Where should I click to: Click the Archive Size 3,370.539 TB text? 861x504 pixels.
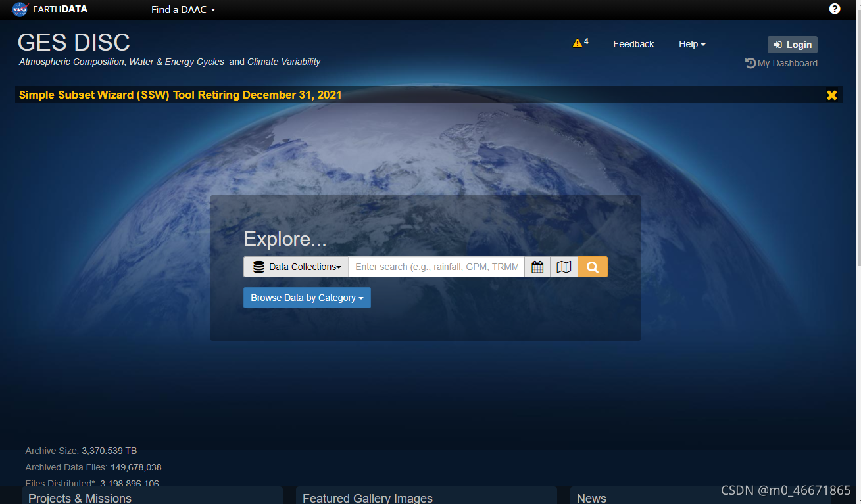(x=81, y=451)
